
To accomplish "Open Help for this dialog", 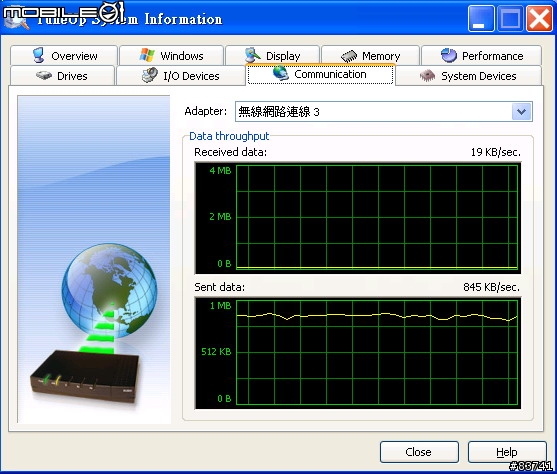I will click(507, 452).
